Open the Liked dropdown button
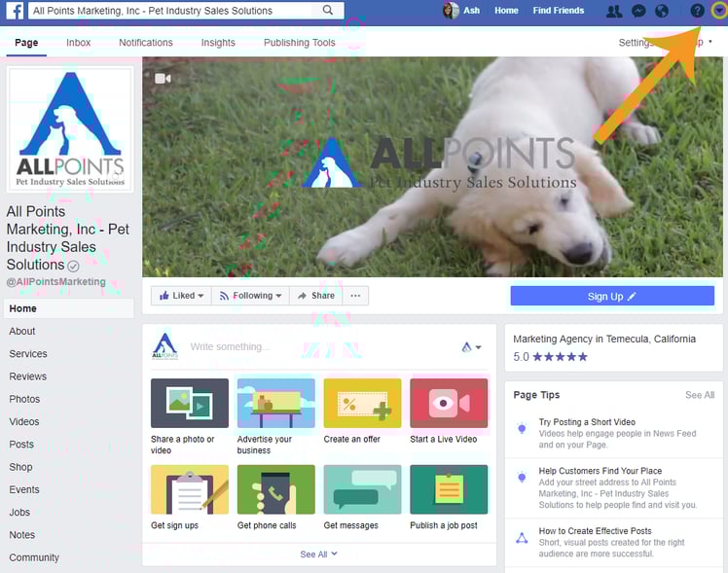The height and width of the screenshot is (573, 728). (x=182, y=296)
